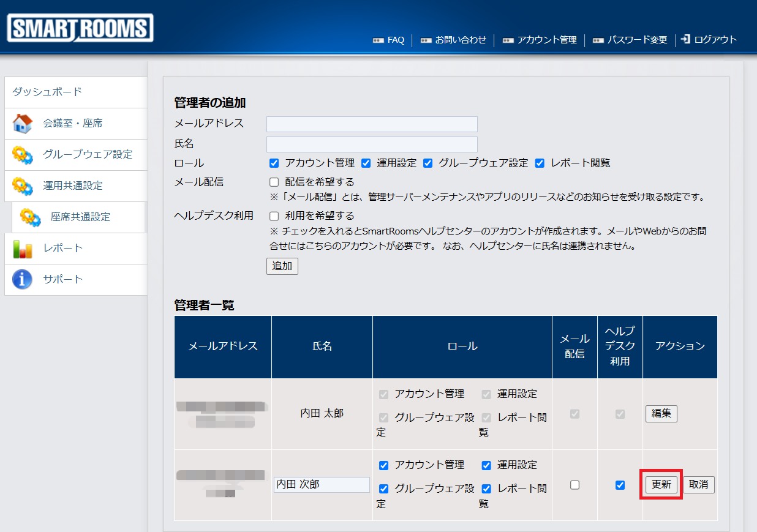Screen dimensions: 757x532
Task: Uncheck アカウント管理 role in add form
Action: click(x=274, y=163)
